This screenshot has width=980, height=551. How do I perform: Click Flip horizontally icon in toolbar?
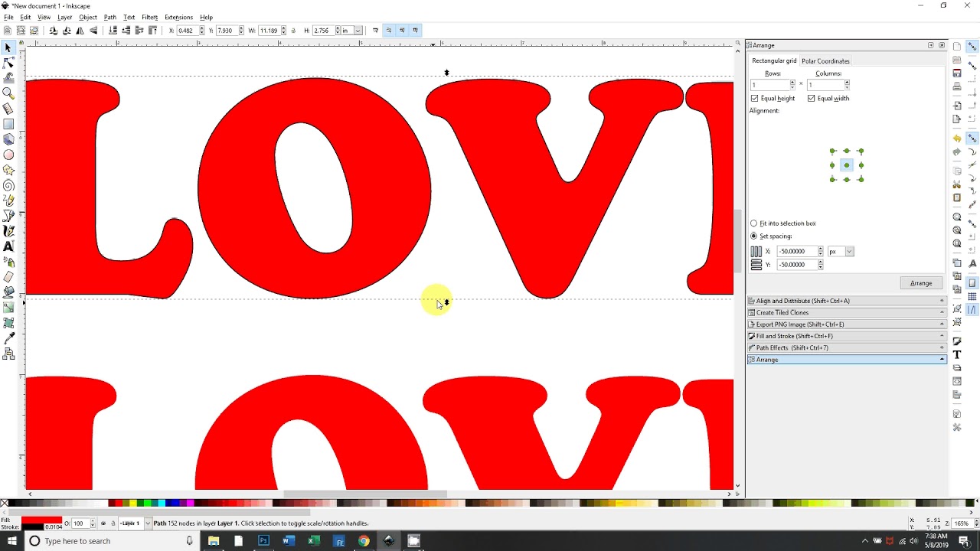pyautogui.click(x=80, y=31)
